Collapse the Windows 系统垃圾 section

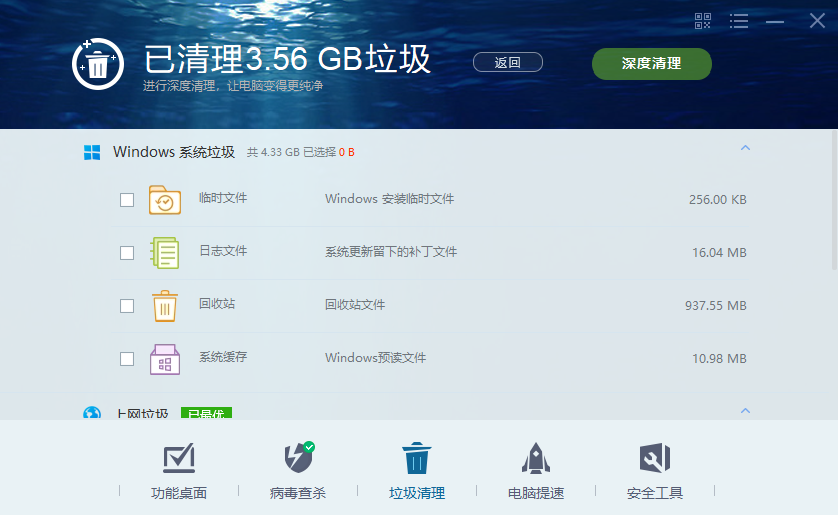tap(745, 147)
